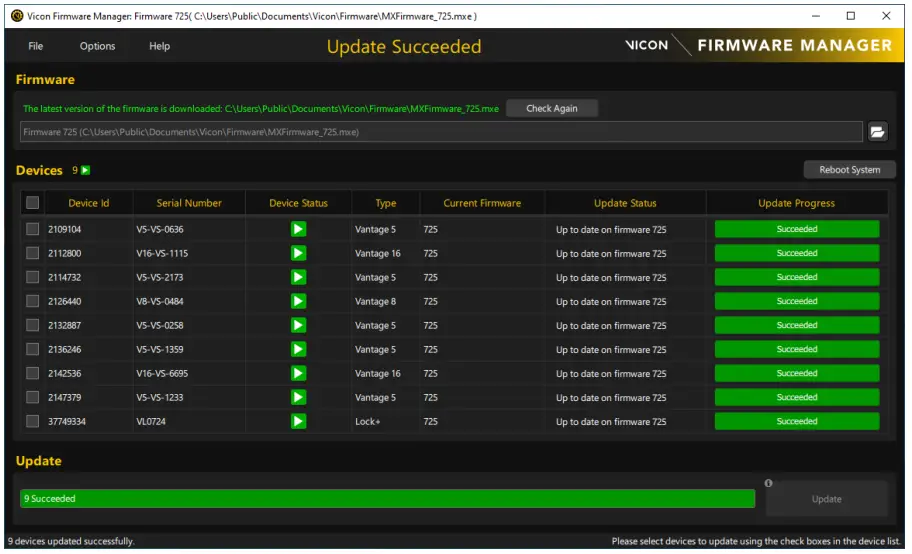Open the Help menu
The image size is (912, 554).
(159, 46)
